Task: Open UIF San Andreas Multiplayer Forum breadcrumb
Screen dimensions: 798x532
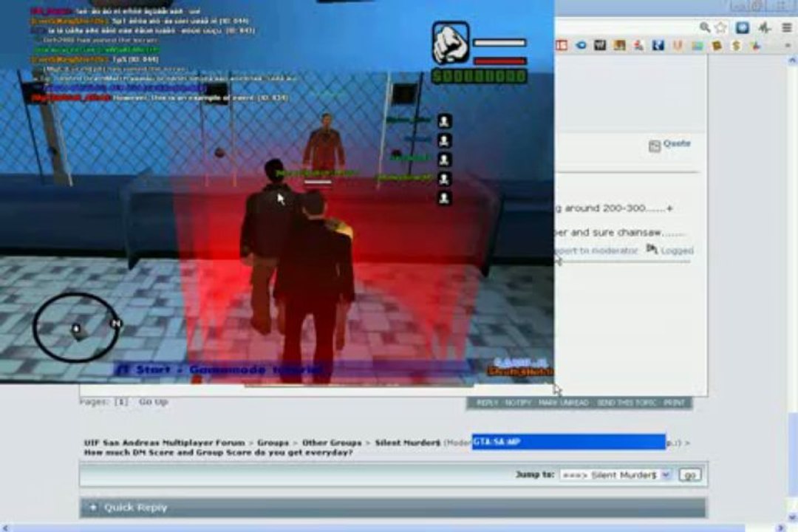Action: (x=164, y=443)
